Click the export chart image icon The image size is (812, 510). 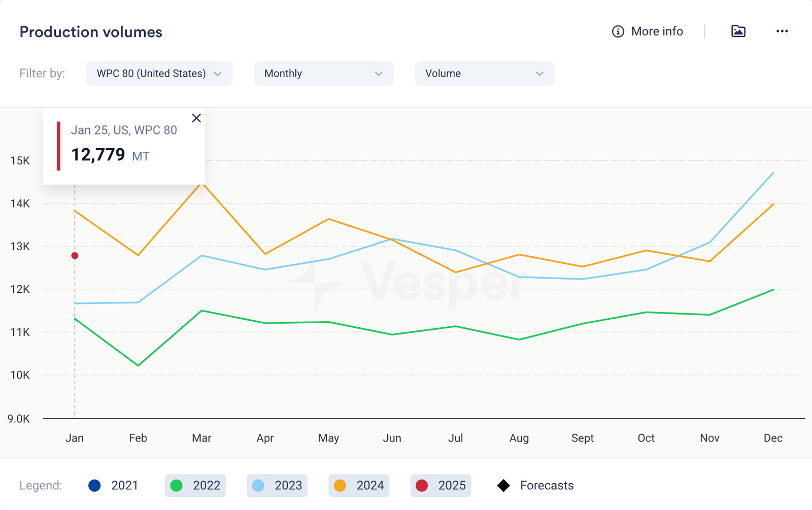coord(738,31)
